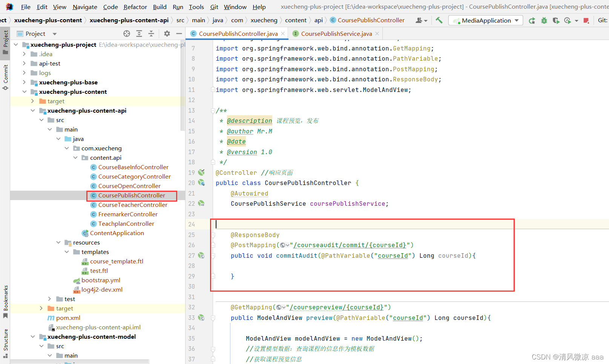Click the Build project hammer icon
The height and width of the screenshot is (364, 609).
tap(439, 20)
